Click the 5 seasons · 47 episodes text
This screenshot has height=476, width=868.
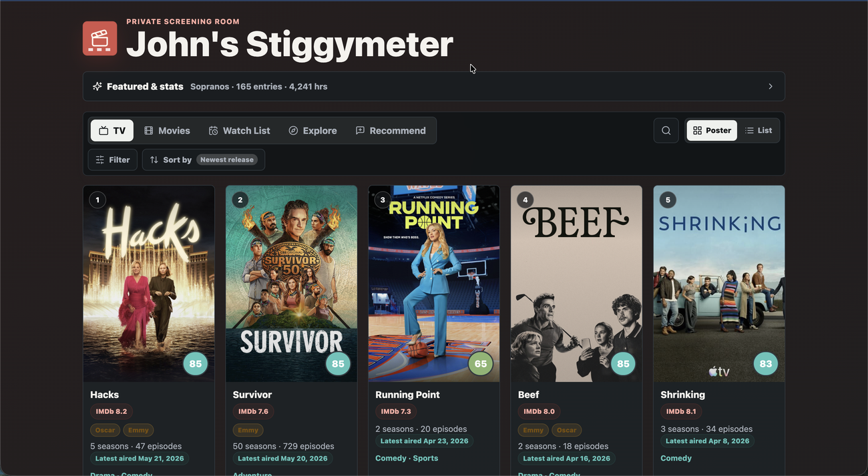[x=136, y=446]
